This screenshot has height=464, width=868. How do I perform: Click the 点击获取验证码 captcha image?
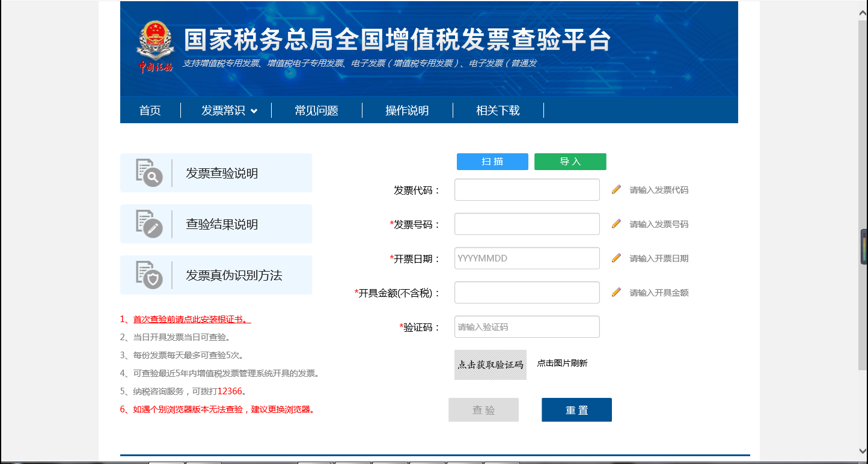point(491,364)
